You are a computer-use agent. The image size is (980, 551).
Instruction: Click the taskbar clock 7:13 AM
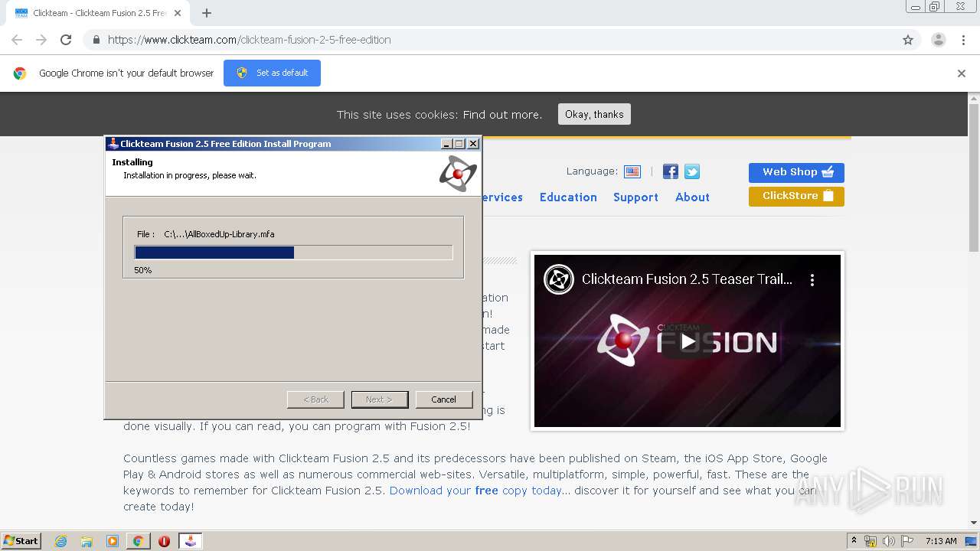tap(941, 541)
